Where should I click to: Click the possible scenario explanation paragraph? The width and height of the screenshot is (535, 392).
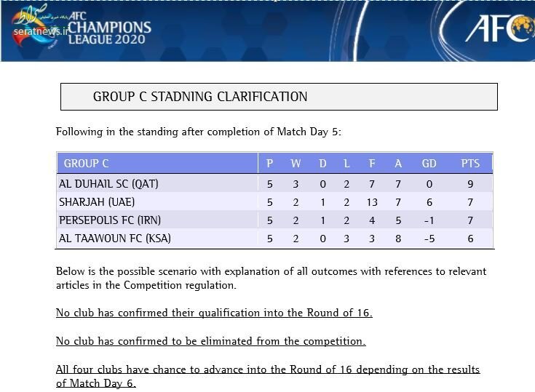[272, 278]
